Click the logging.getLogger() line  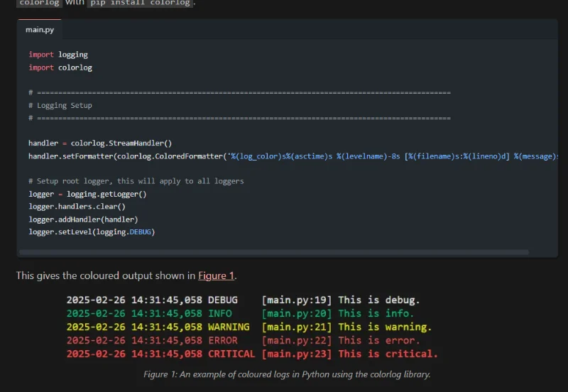click(87, 194)
